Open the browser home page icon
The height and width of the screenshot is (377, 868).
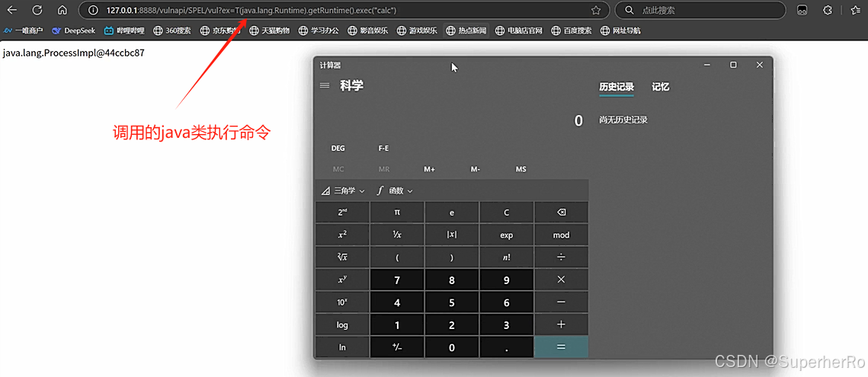click(62, 10)
